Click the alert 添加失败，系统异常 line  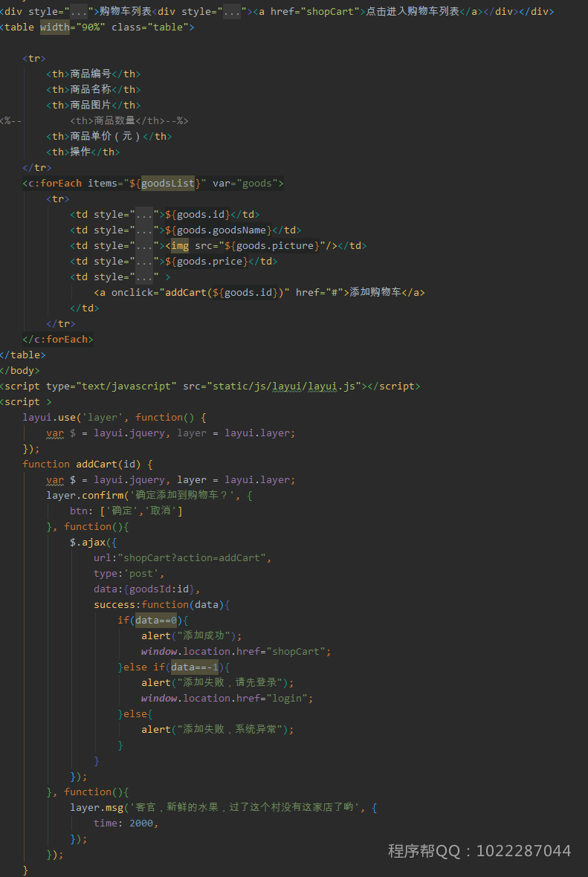(218, 729)
